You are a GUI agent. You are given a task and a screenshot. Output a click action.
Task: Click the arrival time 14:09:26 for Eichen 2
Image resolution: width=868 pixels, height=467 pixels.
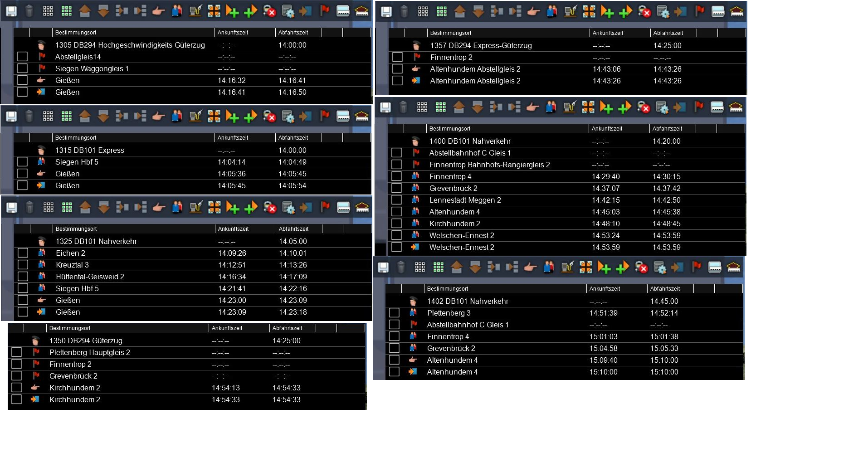click(x=232, y=253)
